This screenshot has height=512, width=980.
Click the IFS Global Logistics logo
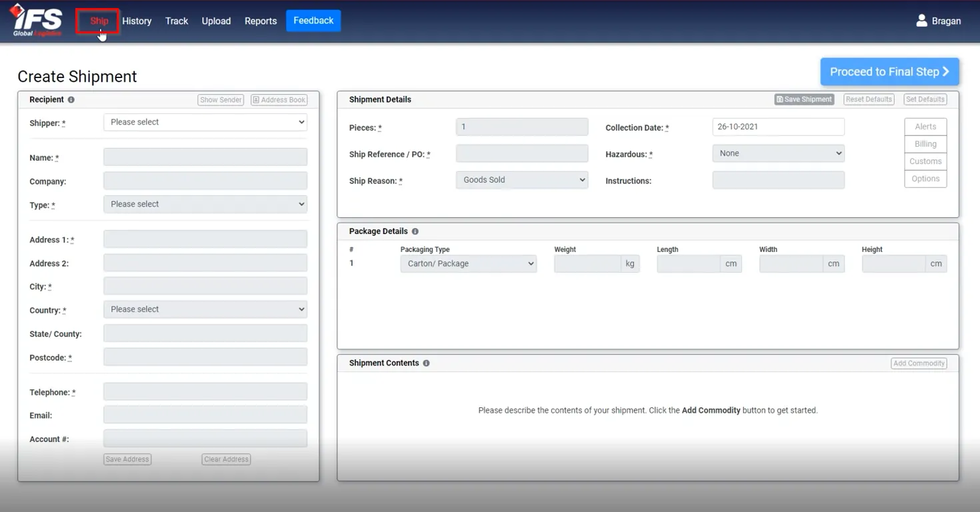click(37, 21)
